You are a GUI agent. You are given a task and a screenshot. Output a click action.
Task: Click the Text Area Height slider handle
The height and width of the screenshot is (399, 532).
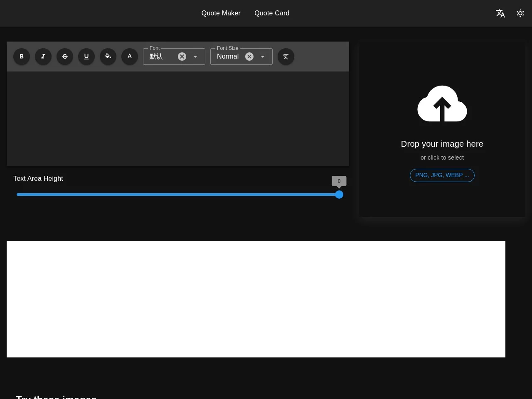click(339, 195)
